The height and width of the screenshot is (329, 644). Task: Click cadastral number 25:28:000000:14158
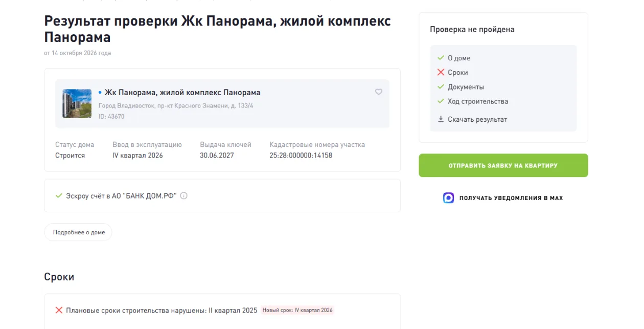tap(301, 155)
